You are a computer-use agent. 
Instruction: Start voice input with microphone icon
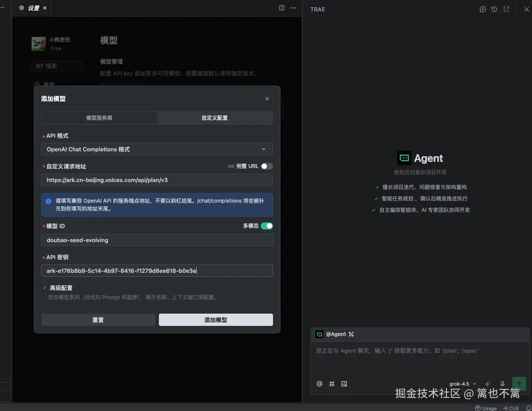pos(503,384)
